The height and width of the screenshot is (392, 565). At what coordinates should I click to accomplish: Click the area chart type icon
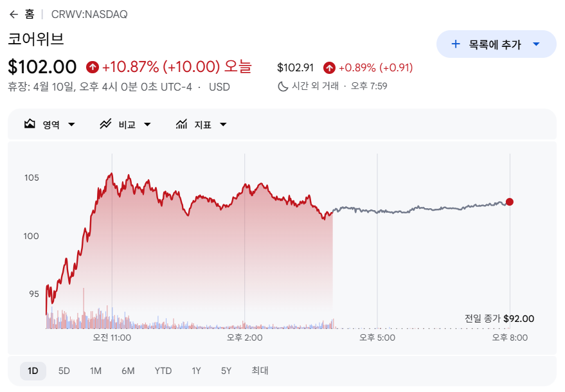[30, 125]
